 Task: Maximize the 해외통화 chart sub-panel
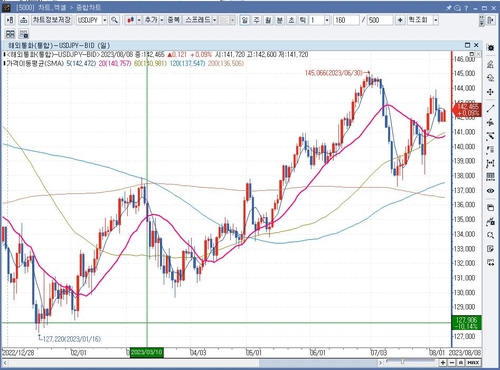(467, 45)
